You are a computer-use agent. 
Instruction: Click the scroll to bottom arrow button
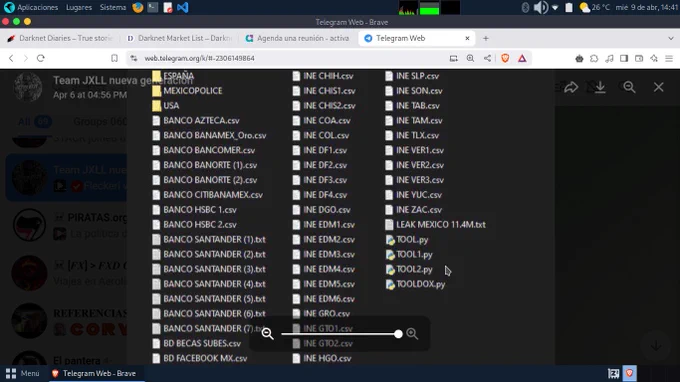(x=656, y=346)
